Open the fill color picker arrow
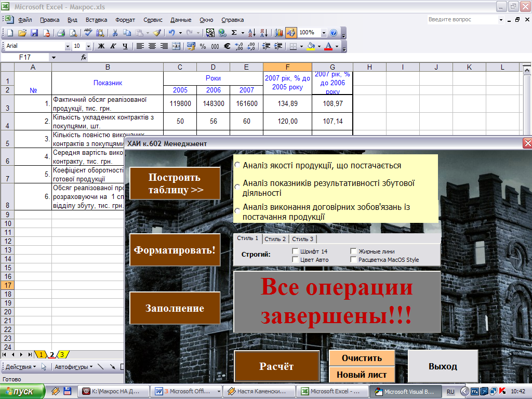The width and height of the screenshot is (532, 399). pyautogui.click(x=319, y=46)
